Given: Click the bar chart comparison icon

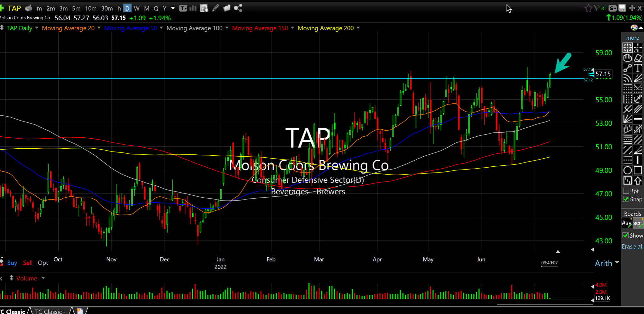Looking at the screenshot, I should (x=193, y=8).
